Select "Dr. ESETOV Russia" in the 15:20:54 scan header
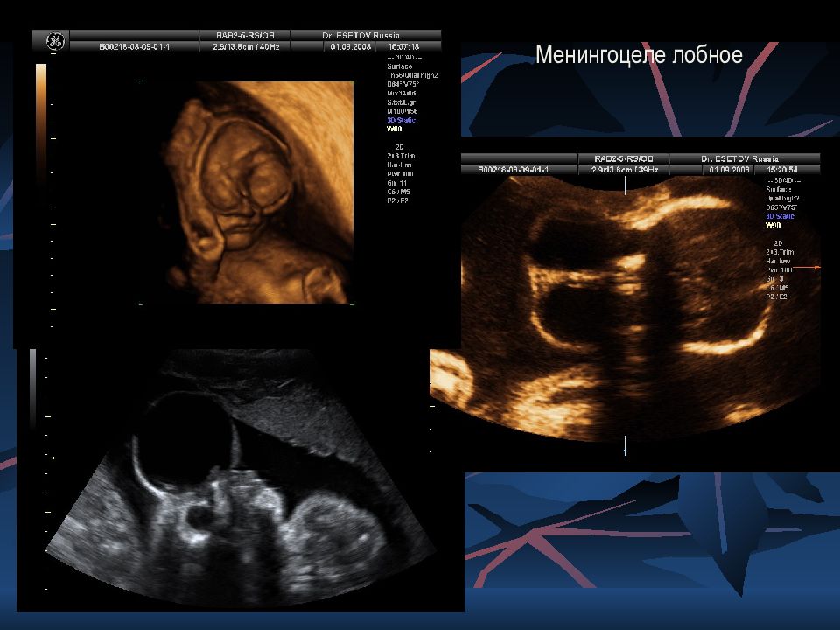 tap(739, 158)
